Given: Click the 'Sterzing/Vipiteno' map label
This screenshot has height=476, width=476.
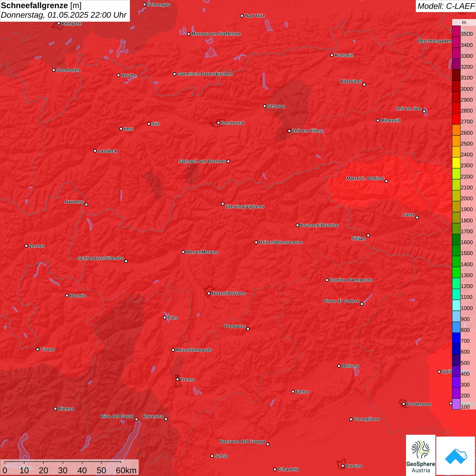Looking at the screenshot, I should 245,206.
